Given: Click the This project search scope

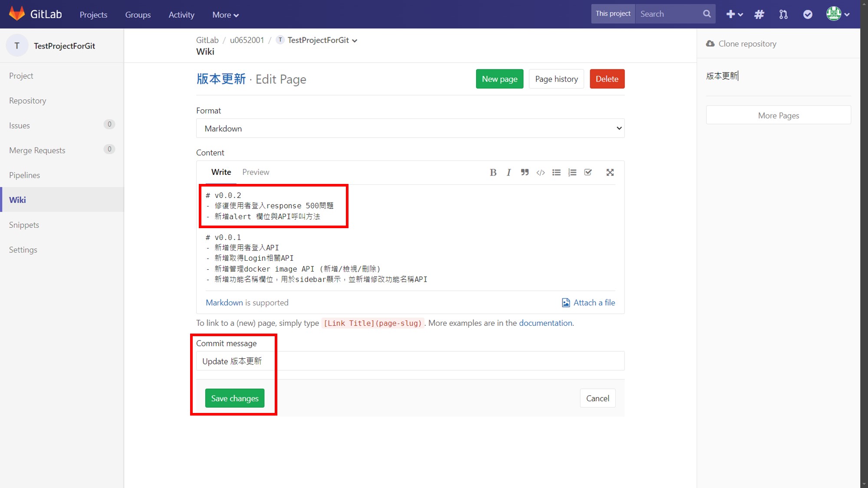Looking at the screenshot, I should pos(613,14).
